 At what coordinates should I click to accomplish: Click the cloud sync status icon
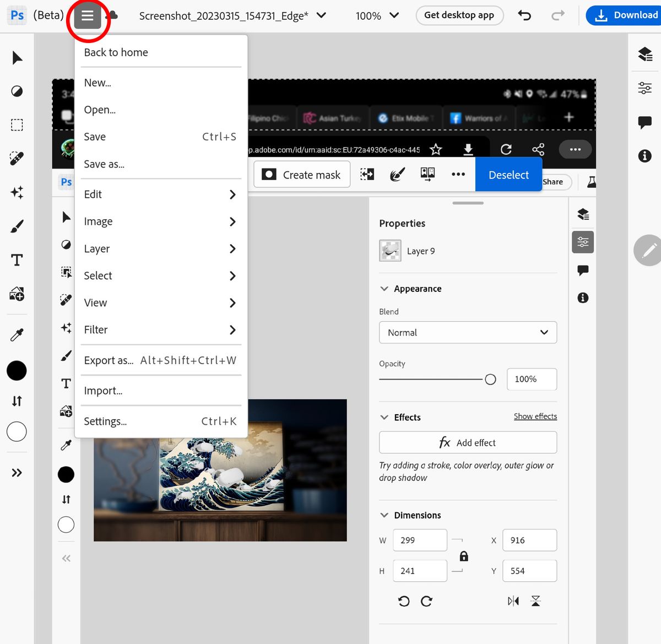tap(112, 15)
